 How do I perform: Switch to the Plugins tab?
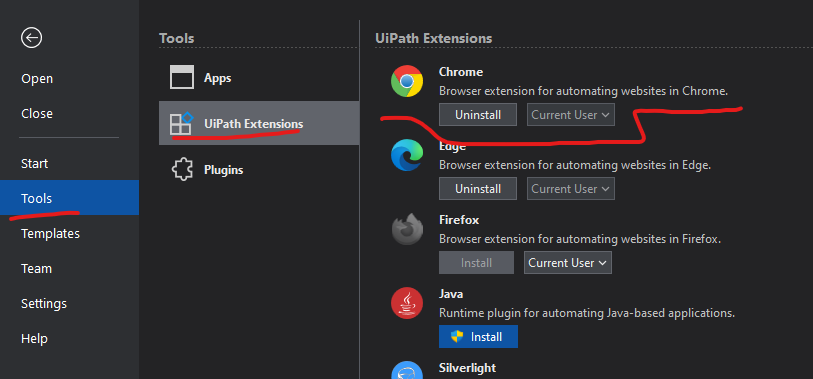point(259,170)
